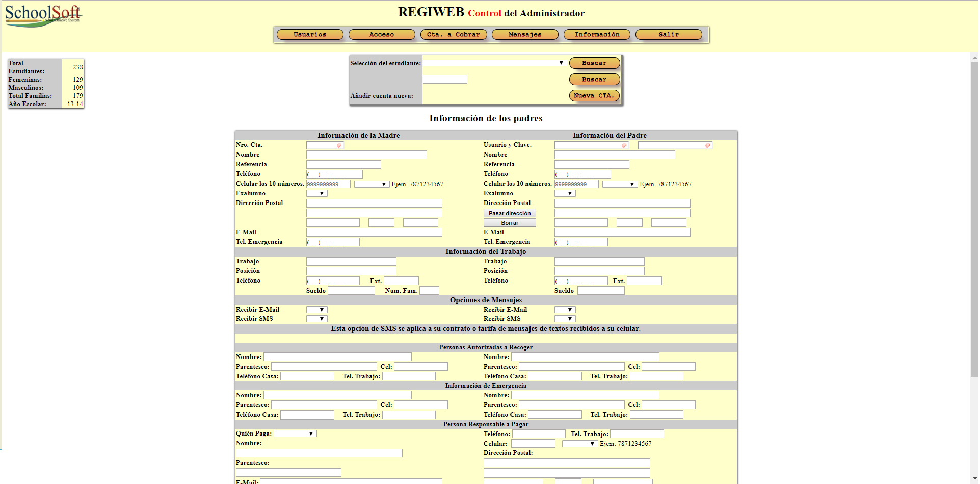The image size is (980, 484).
Task: Click the scrollbar down arrow
Action: tap(974, 479)
